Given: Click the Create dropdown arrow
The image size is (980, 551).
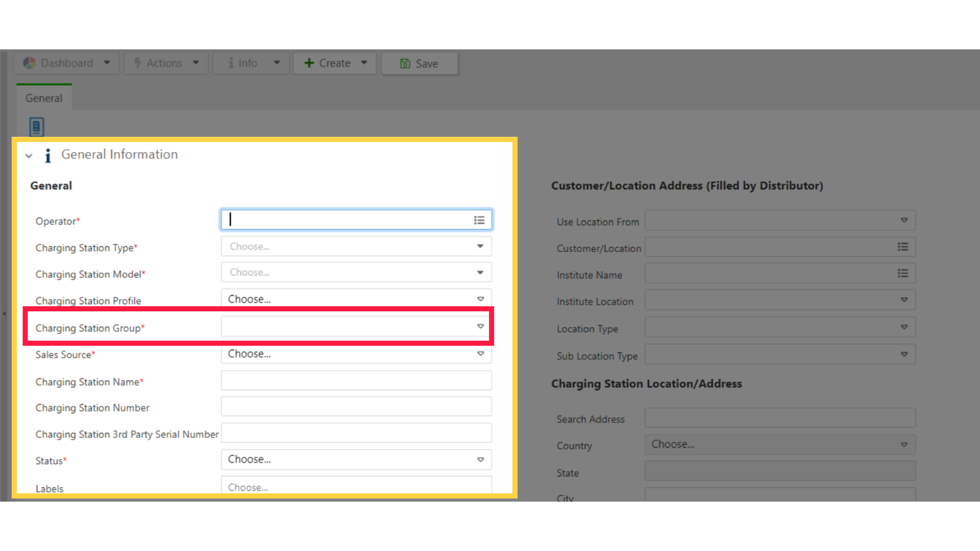Looking at the screenshot, I should point(364,63).
